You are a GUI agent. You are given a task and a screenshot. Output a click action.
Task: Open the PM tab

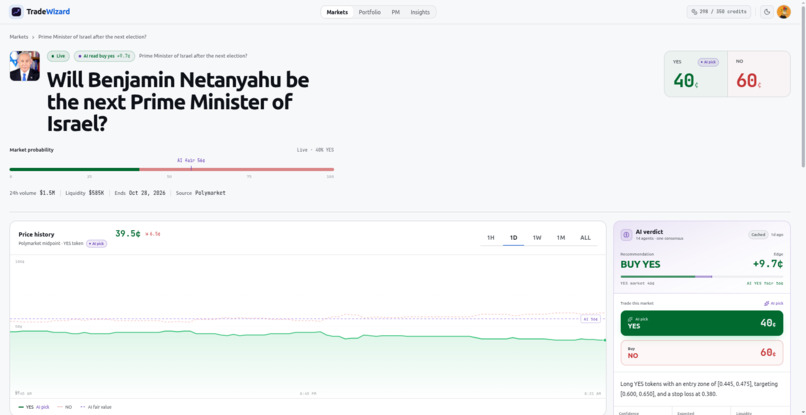(x=395, y=12)
